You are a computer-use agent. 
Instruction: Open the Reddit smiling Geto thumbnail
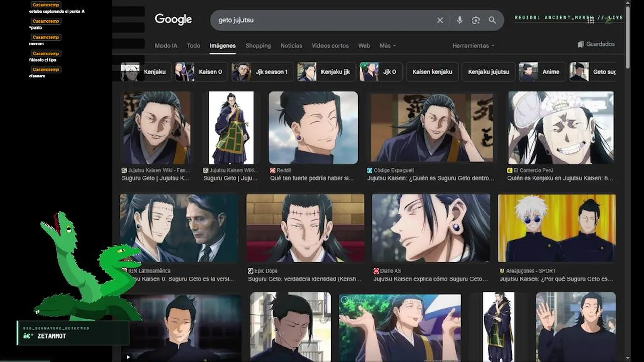point(313,128)
